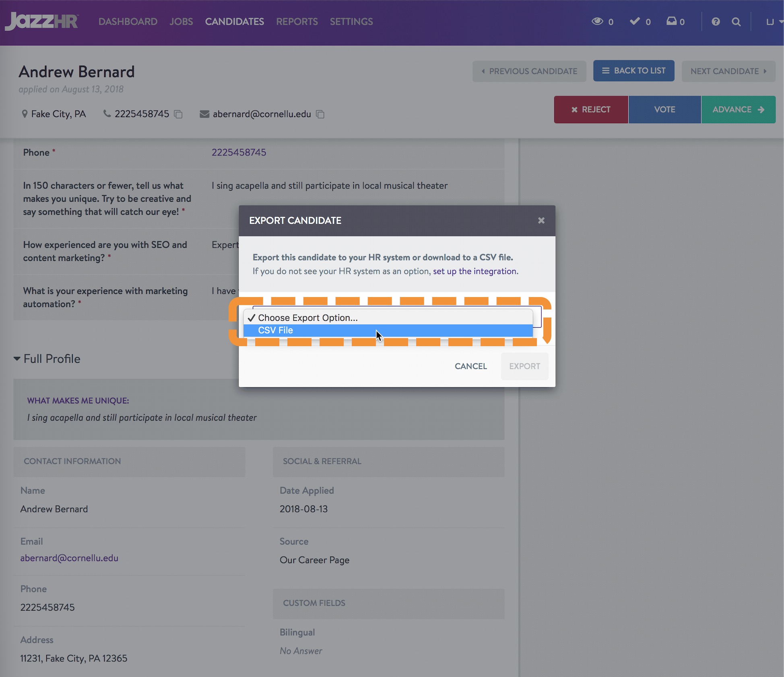Open the help question mark icon

pos(715,22)
